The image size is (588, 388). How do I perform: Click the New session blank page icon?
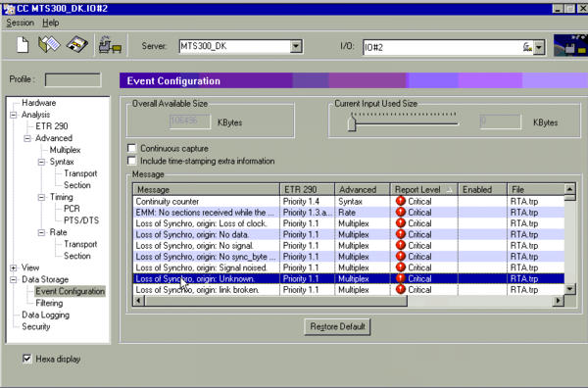click(x=23, y=45)
